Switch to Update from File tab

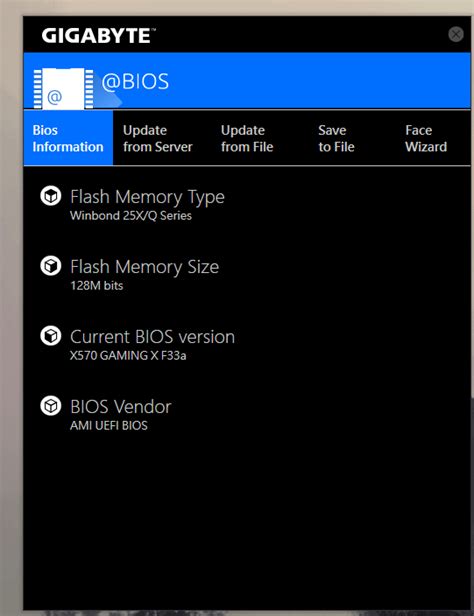click(x=247, y=138)
